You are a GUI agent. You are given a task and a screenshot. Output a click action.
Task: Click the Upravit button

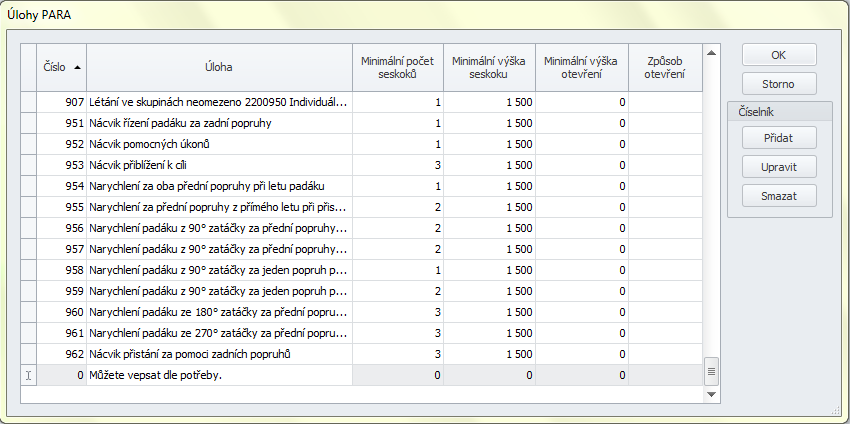coord(779,166)
